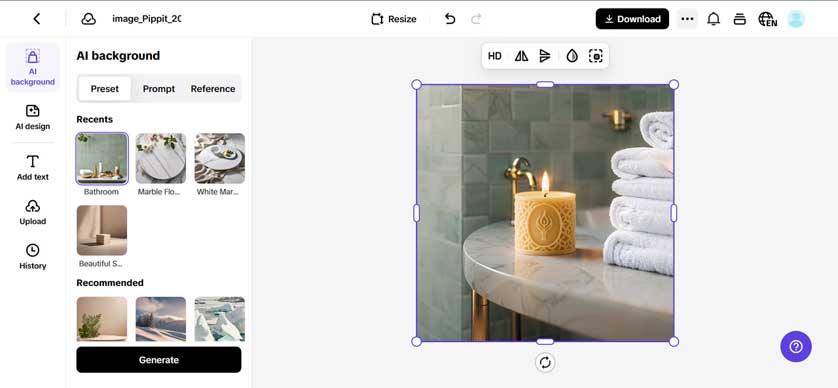Edit the image_Pippit file name field
This screenshot has width=838, height=388.
click(146, 19)
